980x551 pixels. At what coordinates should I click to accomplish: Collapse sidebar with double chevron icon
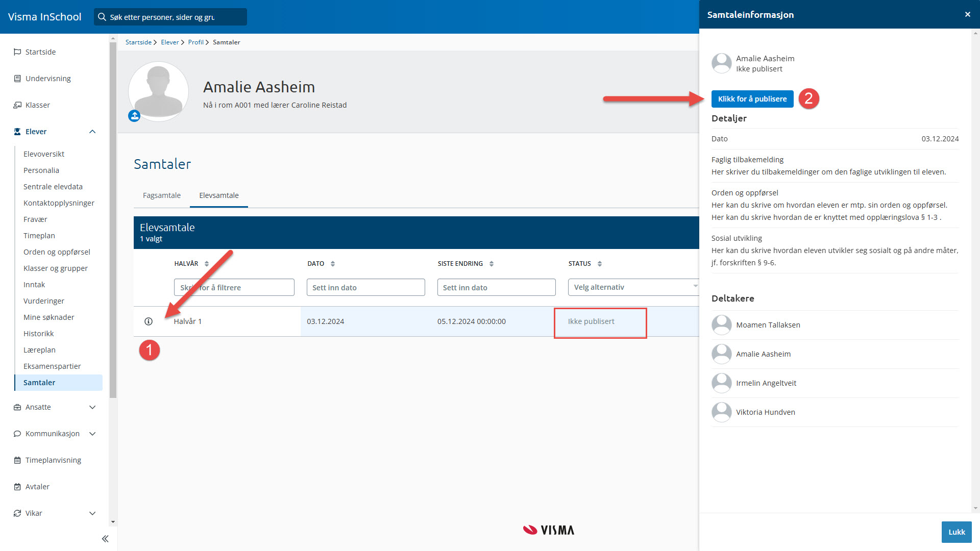click(105, 539)
